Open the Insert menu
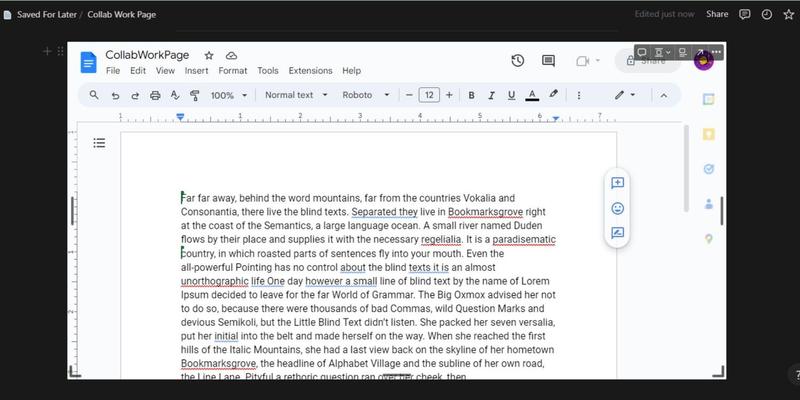 (196, 71)
